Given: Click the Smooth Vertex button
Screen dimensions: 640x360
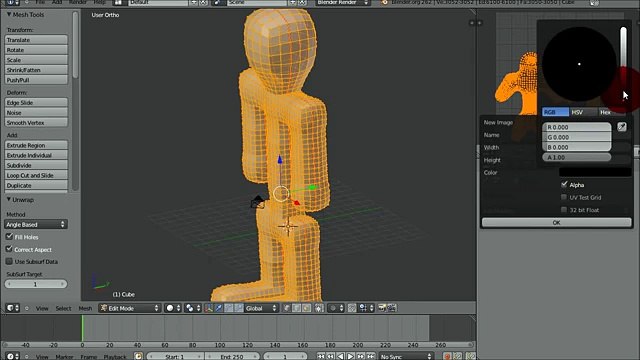Looking at the screenshot, I should [36, 122].
